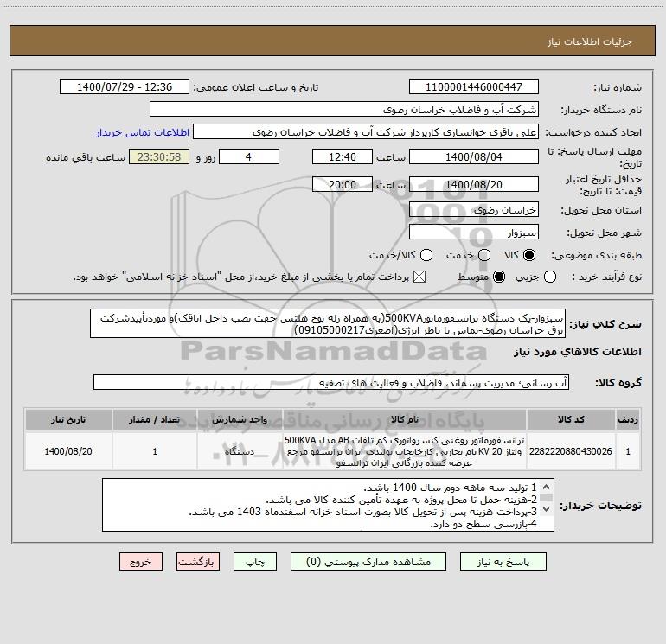Viewport: 666px width, 644px height.
Task: Click the need number field 1100001446000447
Action: [474, 87]
